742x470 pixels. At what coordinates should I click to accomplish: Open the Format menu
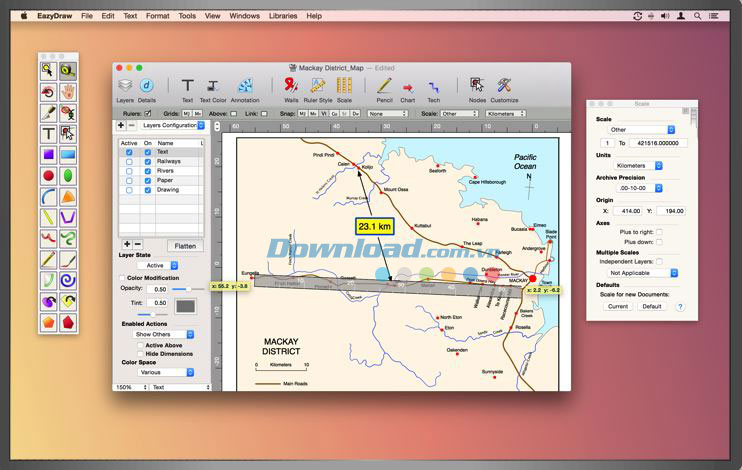tap(157, 16)
